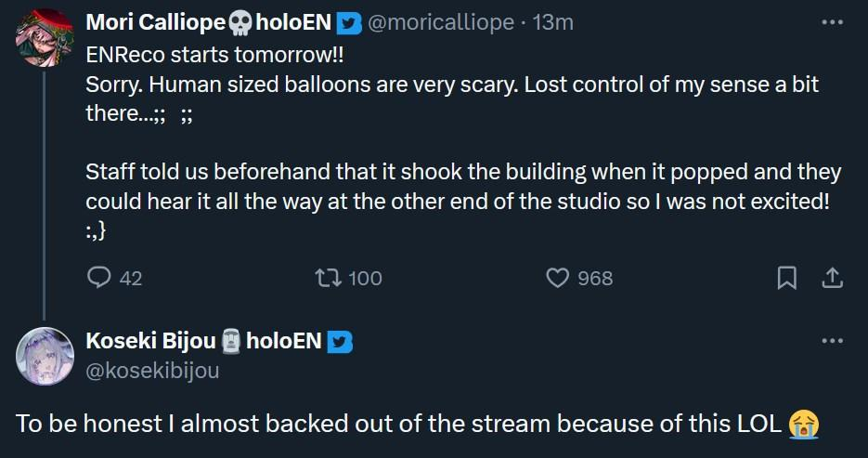The image size is (868, 458).
Task: Click Mori Calliope's verified badge
Action: point(348,22)
